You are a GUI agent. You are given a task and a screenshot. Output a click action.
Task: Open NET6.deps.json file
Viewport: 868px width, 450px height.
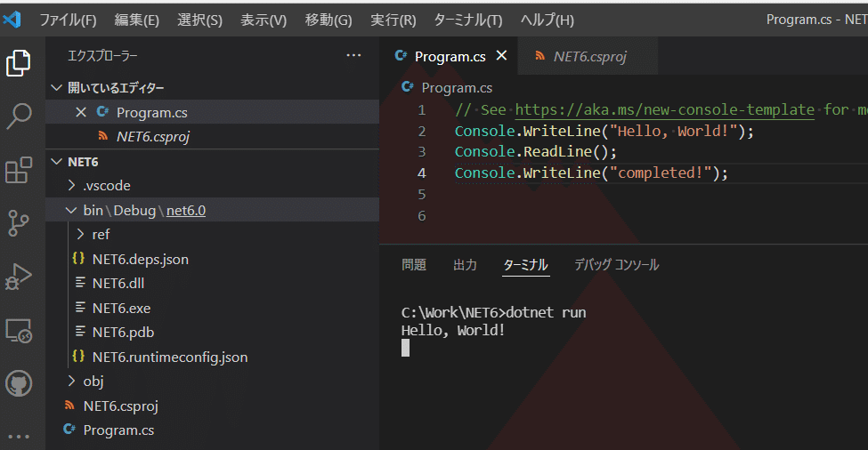(x=212, y=259)
